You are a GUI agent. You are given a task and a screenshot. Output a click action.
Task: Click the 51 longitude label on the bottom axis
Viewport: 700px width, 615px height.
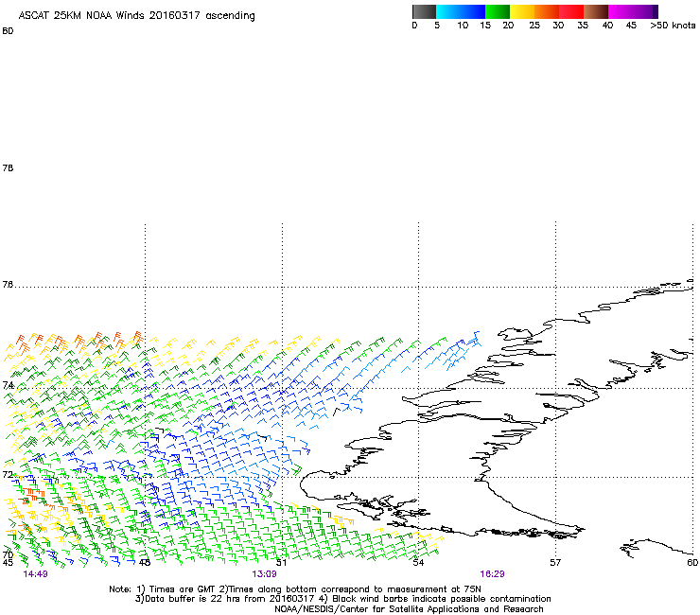click(x=281, y=562)
